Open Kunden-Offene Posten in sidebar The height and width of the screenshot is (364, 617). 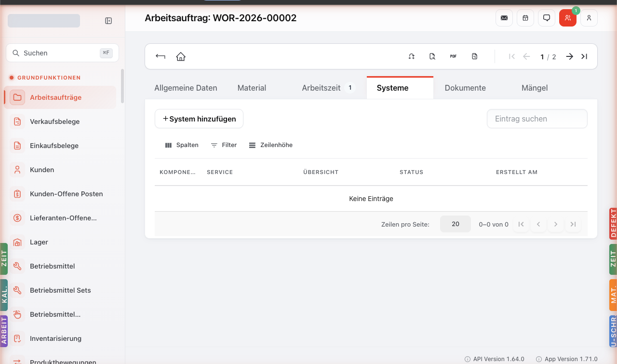60,194
